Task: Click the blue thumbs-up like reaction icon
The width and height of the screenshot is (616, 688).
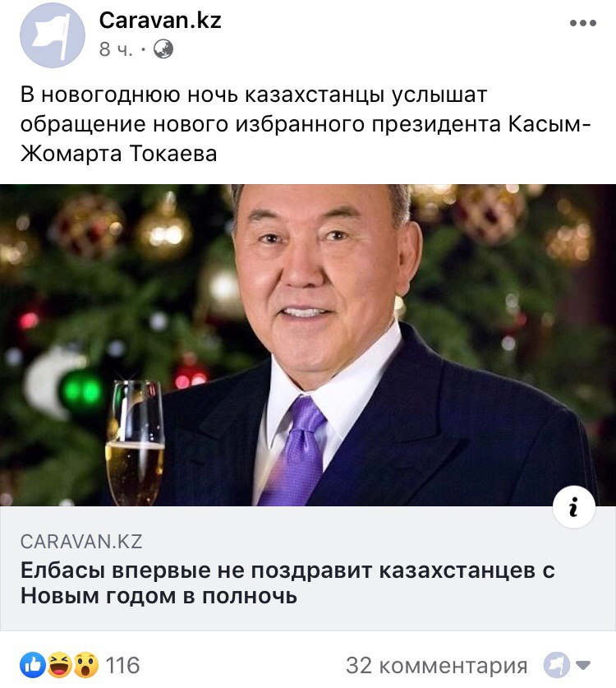Action: 33,665
